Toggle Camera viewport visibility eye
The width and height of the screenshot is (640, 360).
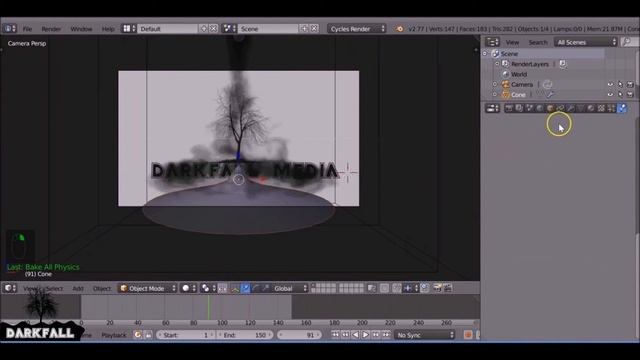click(610, 84)
